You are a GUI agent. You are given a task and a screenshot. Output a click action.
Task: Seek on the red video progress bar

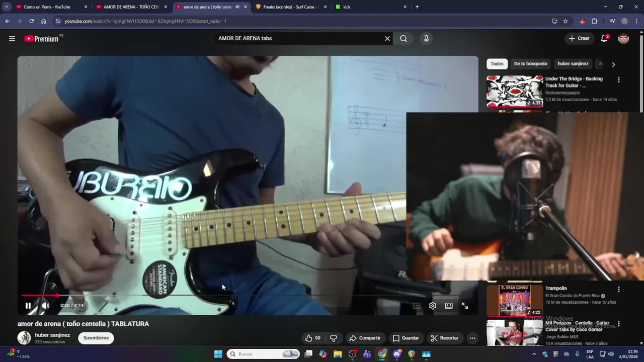[248, 295]
